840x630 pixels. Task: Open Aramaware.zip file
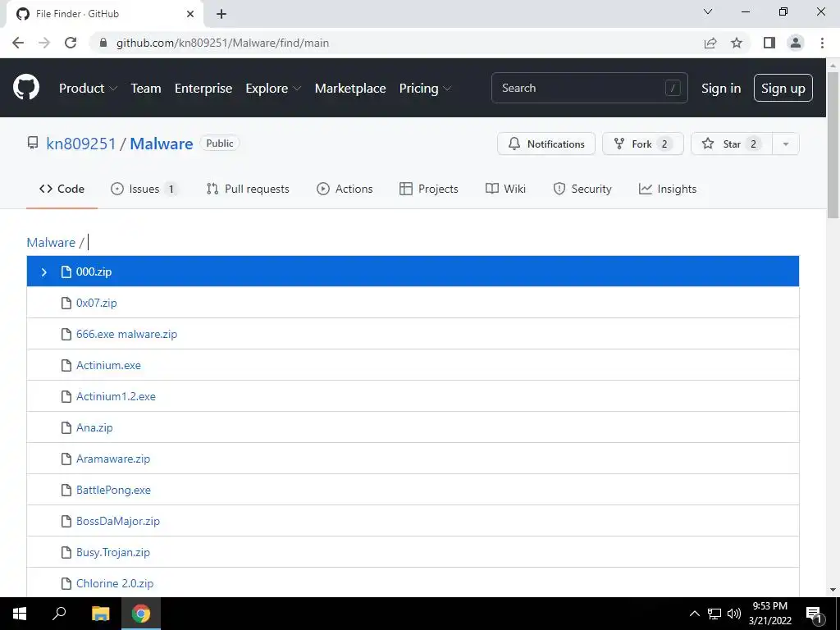[113, 459]
